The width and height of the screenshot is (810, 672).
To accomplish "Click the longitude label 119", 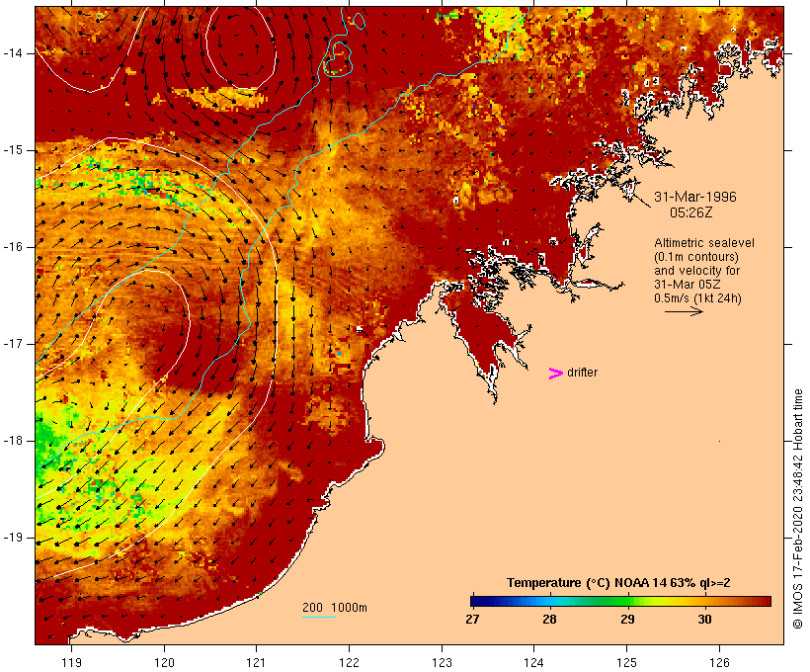I will point(71,662).
